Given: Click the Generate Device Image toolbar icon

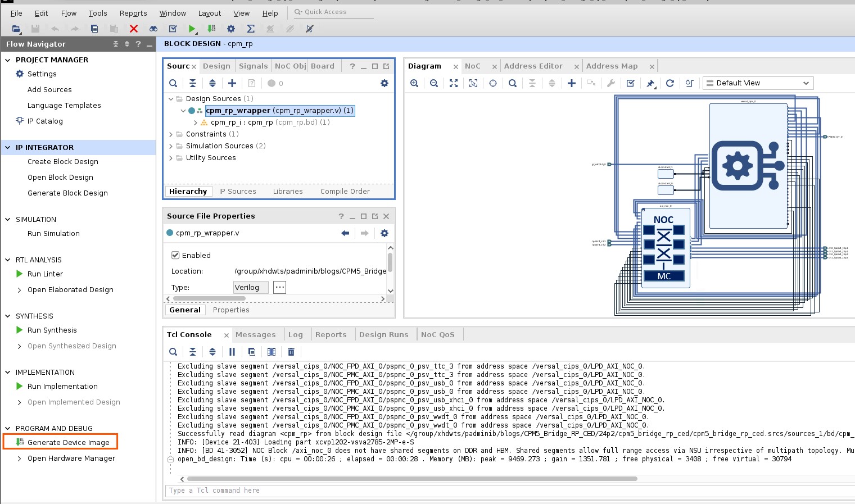Looking at the screenshot, I should point(211,29).
